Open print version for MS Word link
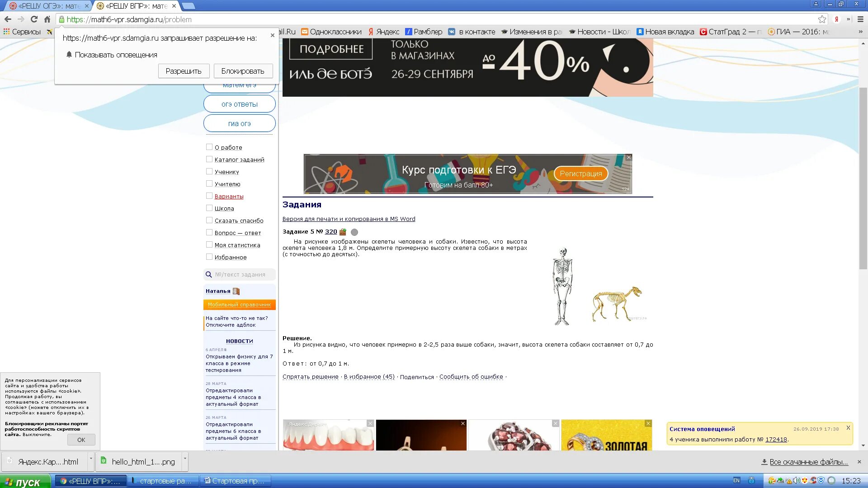 [x=349, y=219]
